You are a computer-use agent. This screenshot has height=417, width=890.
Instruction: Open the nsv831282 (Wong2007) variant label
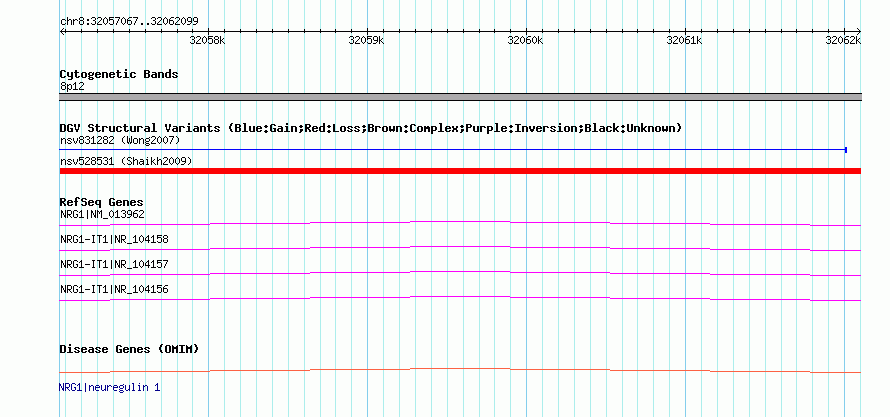click(x=120, y=140)
